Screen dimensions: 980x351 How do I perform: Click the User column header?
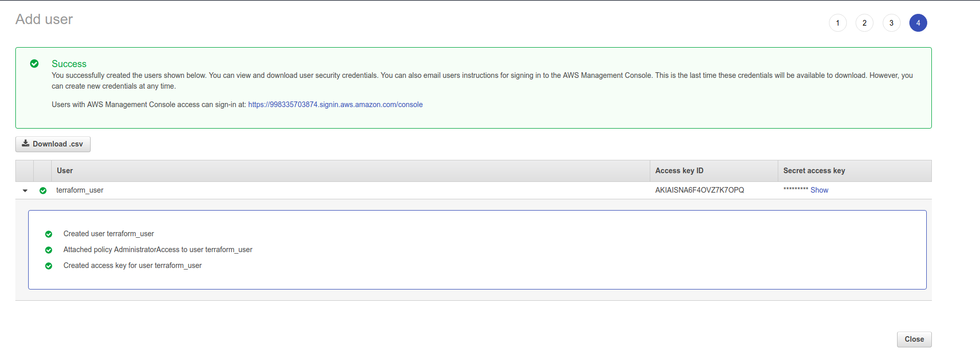(x=65, y=171)
